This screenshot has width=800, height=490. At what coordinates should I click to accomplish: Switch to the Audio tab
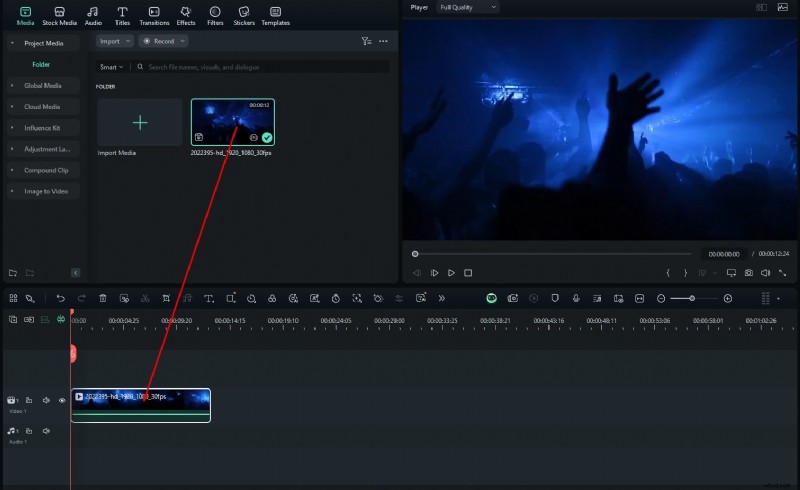[x=93, y=16]
